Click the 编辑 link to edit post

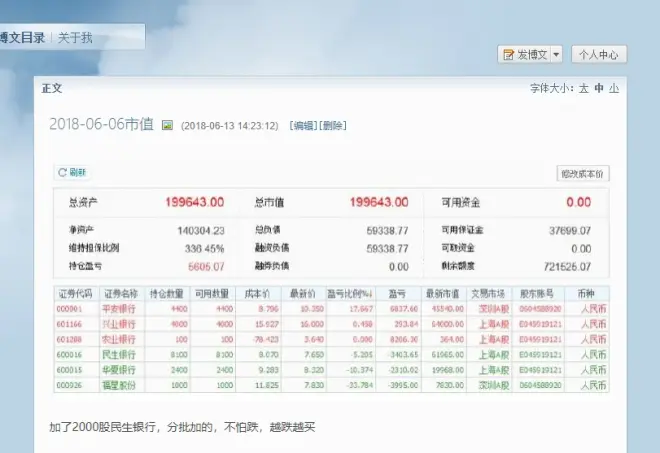pos(303,126)
